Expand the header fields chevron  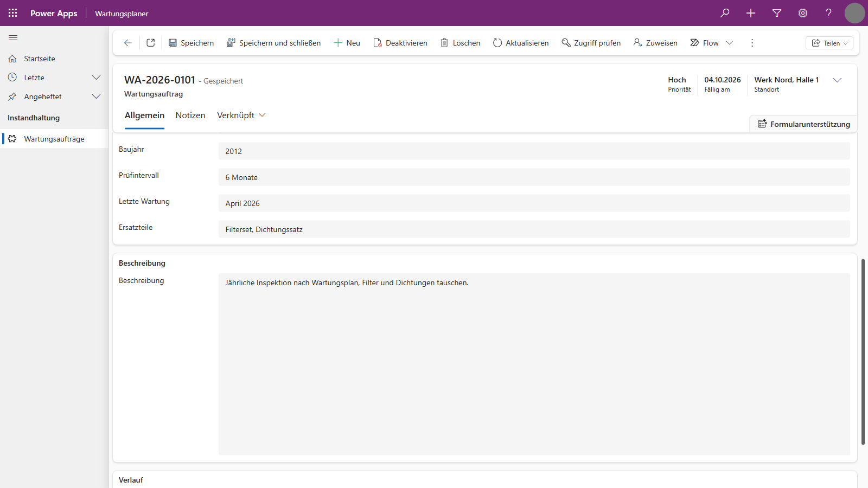click(838, 80)
